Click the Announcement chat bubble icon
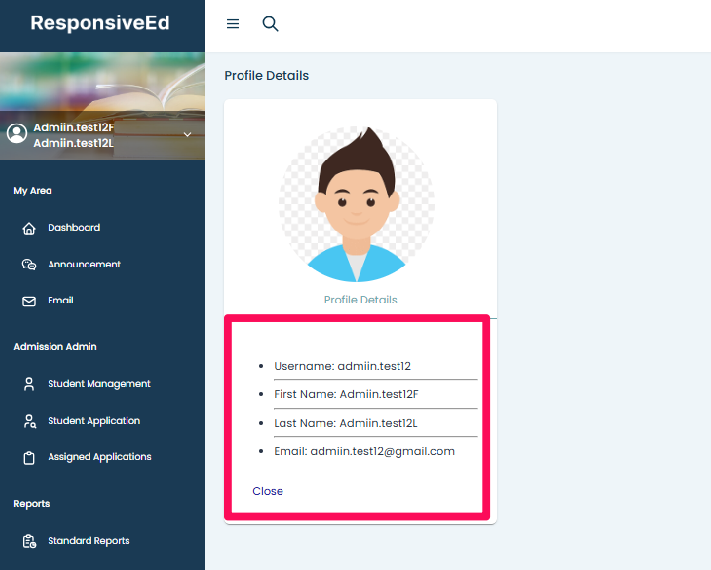Image resolution: width=711 pixels, height=570 pixels. coord(29,265)
